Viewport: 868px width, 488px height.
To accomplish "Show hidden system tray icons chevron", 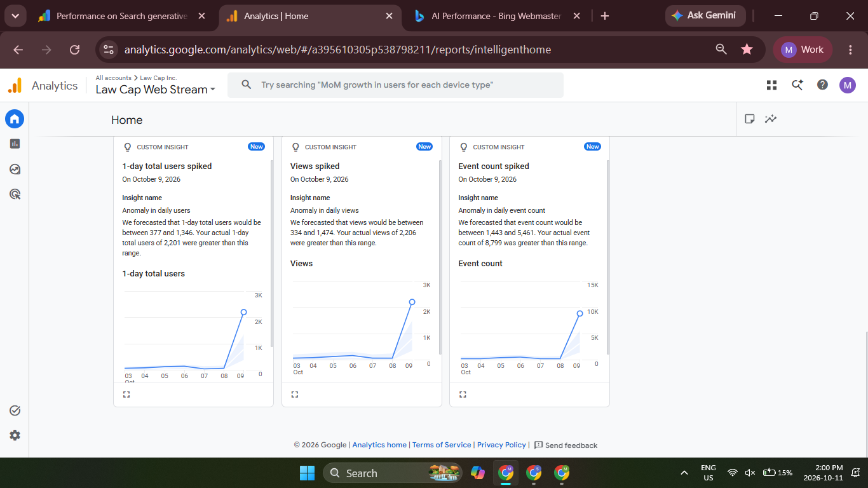I will (684, 473).
